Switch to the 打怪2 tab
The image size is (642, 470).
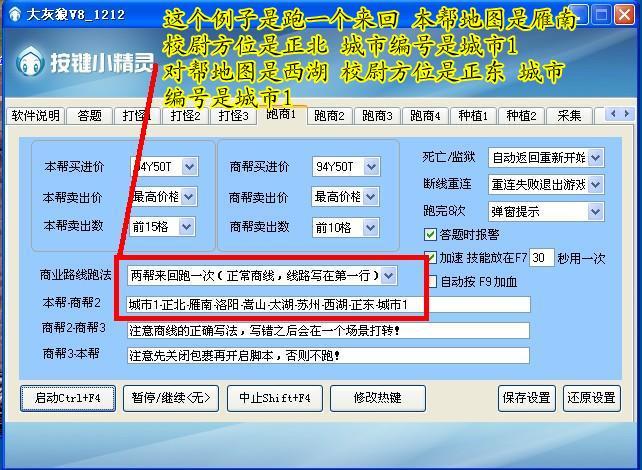[x=185, y=116]
